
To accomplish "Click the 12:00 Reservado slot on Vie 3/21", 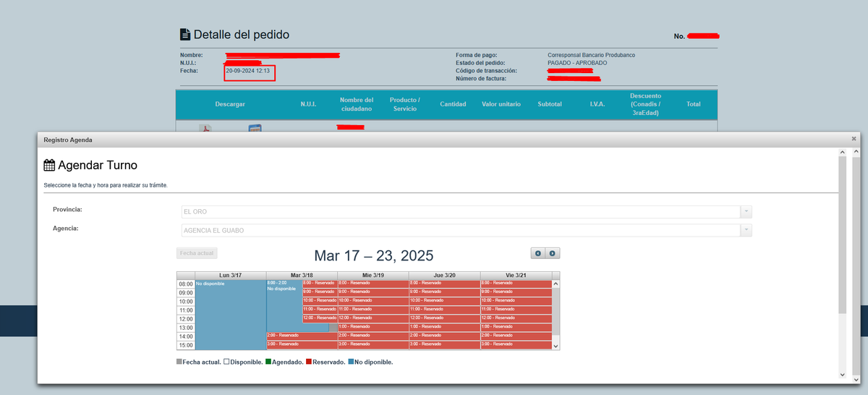I will [515, 318].
